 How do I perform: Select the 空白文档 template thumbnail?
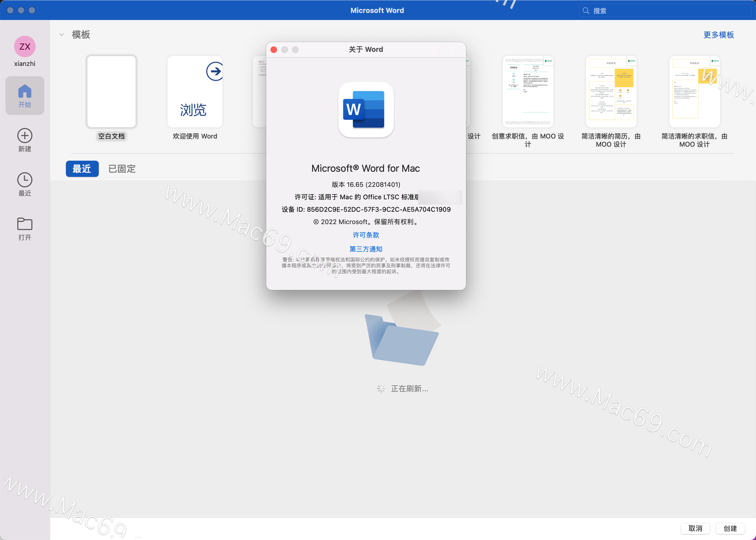click(111, 91)
